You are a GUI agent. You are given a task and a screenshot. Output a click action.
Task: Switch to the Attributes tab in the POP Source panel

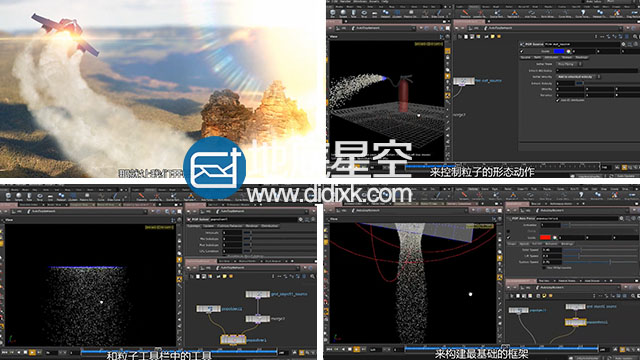point(551,58)
